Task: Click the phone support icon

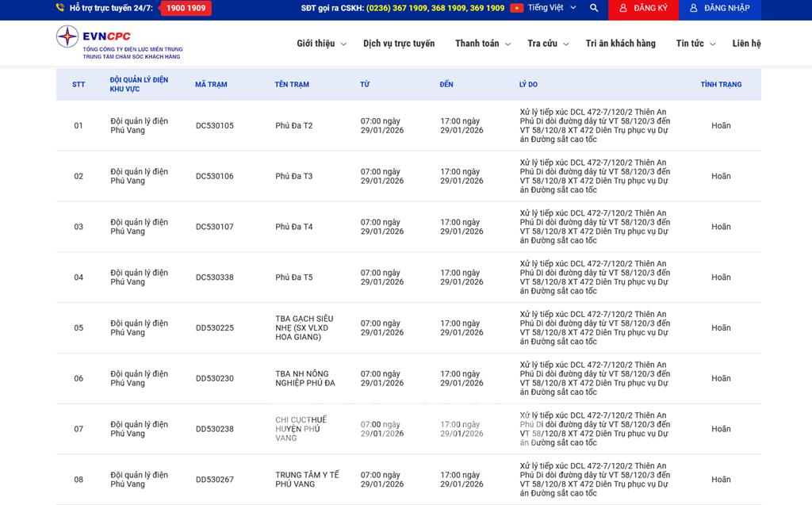Action: [x=60, y=8]
